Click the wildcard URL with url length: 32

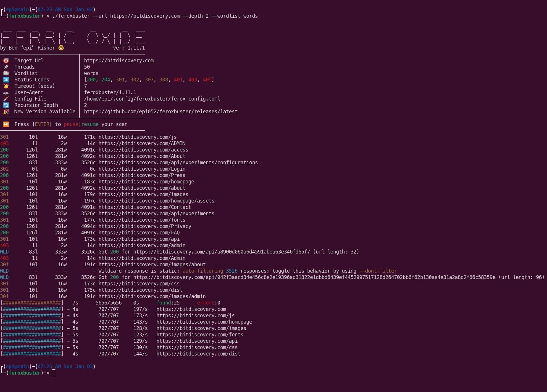click(222, 252)
